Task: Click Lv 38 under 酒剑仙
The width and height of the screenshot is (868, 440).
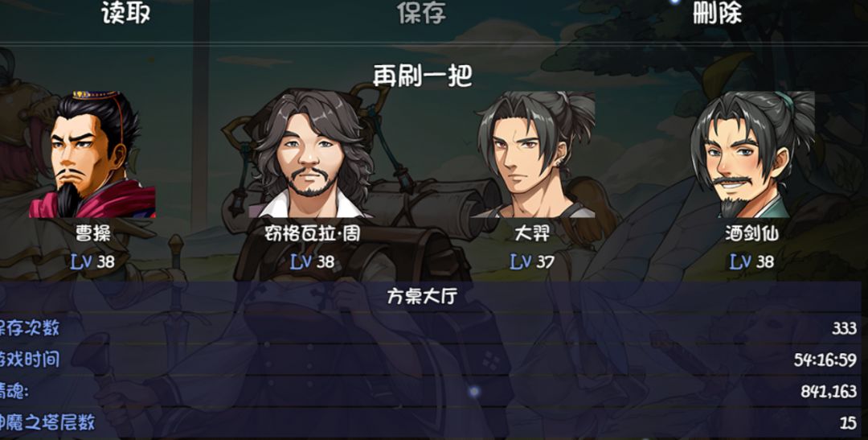Action: pos(751,261)
